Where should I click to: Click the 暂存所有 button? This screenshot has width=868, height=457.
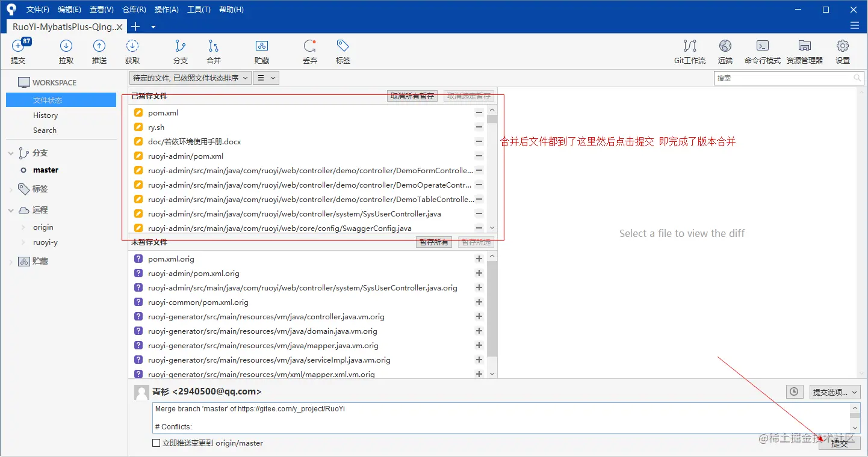[x=434, y=242]
